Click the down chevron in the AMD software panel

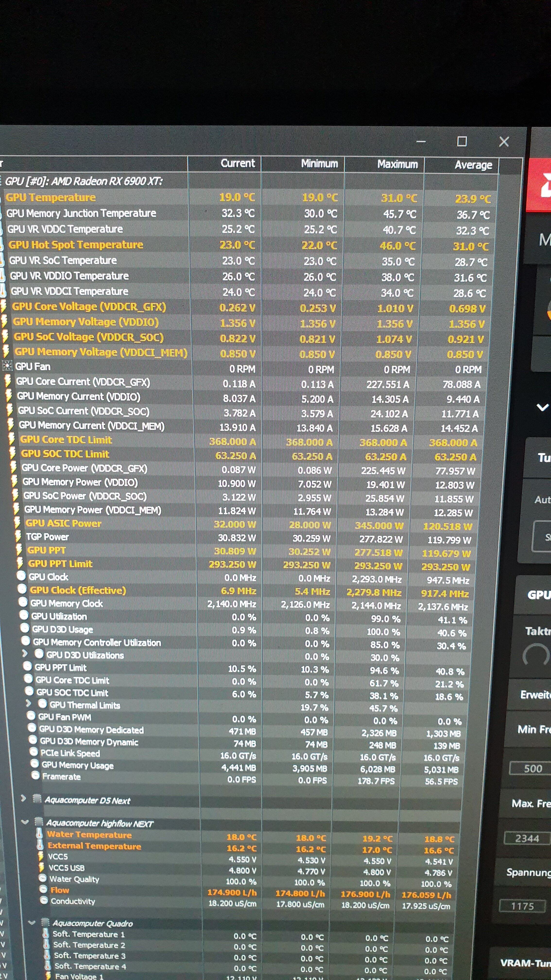542,407
